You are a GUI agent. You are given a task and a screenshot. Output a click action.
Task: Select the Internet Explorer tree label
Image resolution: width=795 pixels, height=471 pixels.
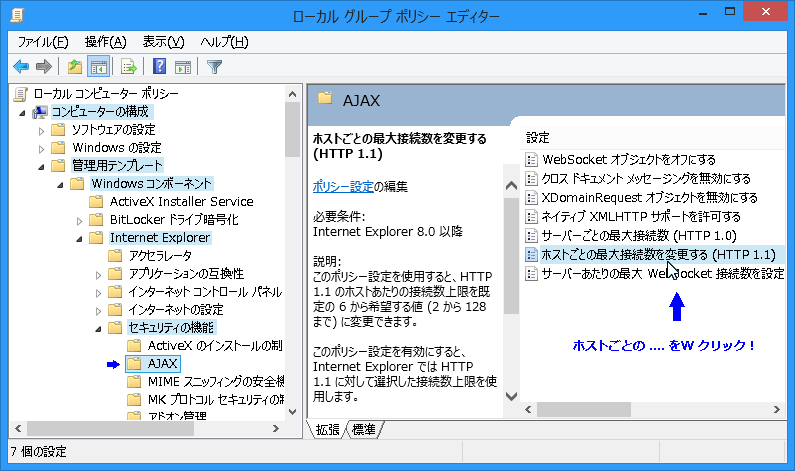(x=160, y=238)
